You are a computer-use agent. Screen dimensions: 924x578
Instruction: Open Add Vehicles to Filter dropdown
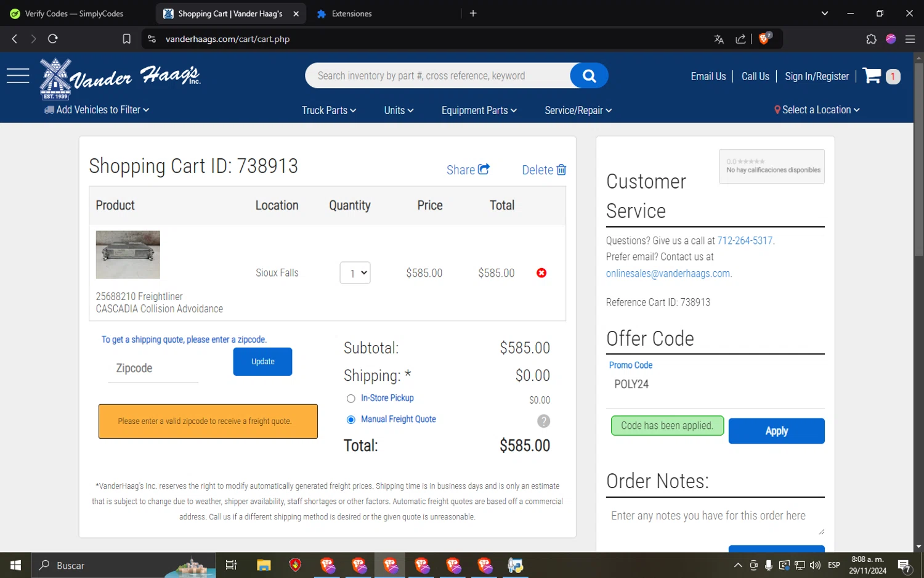tap(97, 110)
